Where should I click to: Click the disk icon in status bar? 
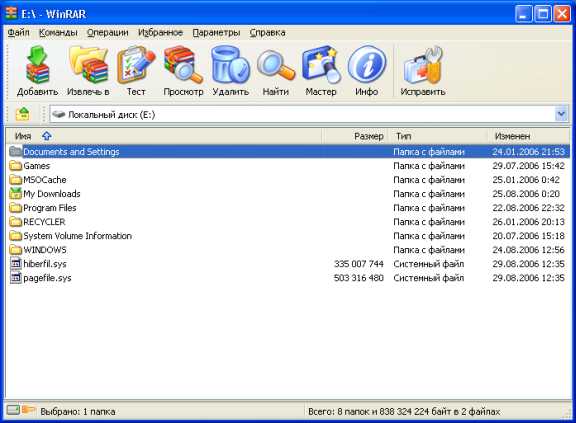pos(13,410)
